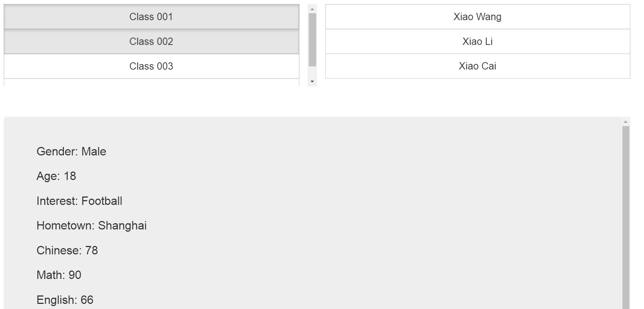Click the English: 66 score line
This screenshot has height=309, width=644.
point(65,300)
